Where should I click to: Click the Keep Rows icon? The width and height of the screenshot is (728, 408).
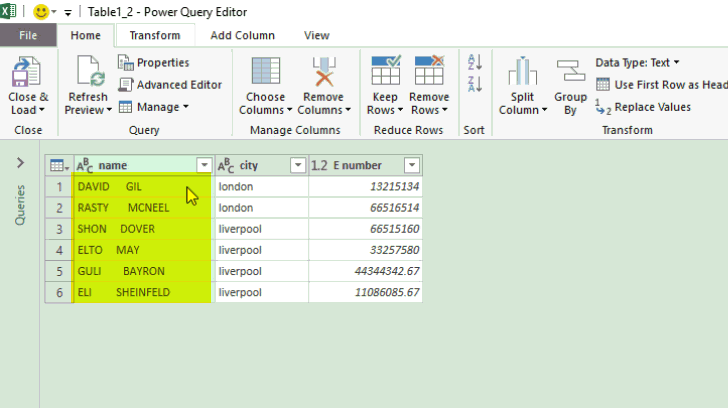[x=385, y=70]
